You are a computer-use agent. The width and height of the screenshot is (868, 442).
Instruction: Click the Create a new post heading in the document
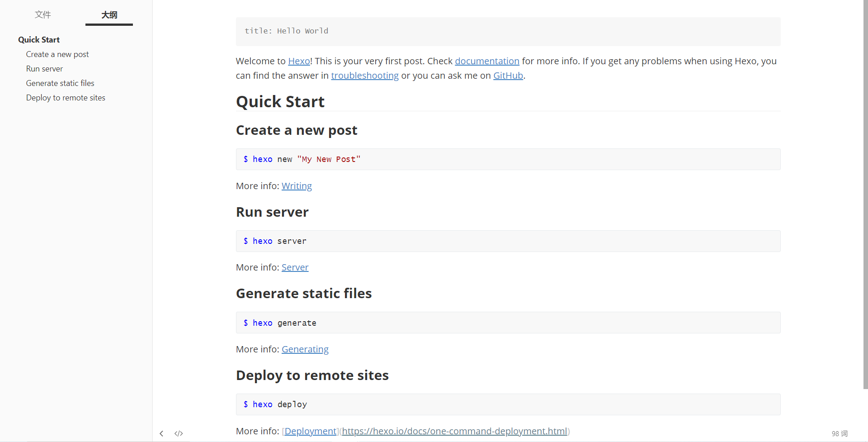coord(297,130)
